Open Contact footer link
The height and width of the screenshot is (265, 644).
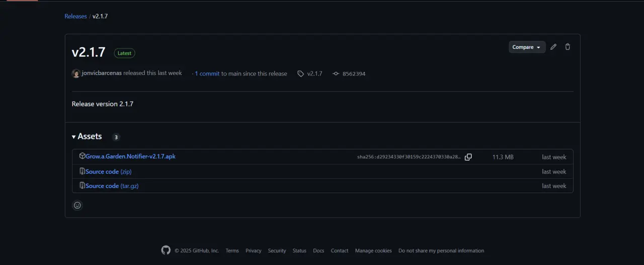[x=340, y=250]
